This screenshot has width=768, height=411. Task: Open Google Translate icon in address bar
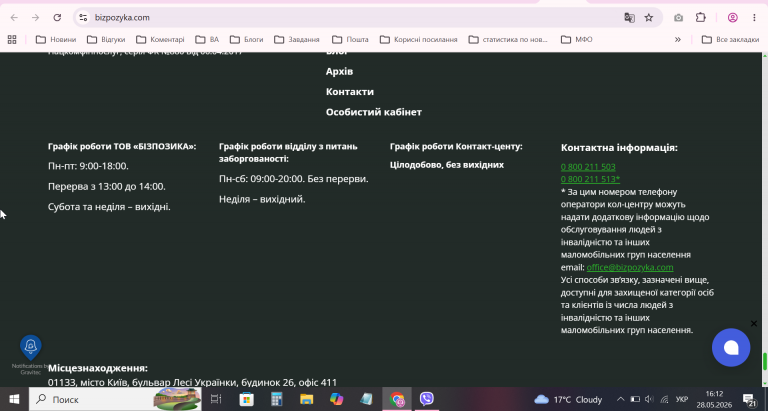629,18
